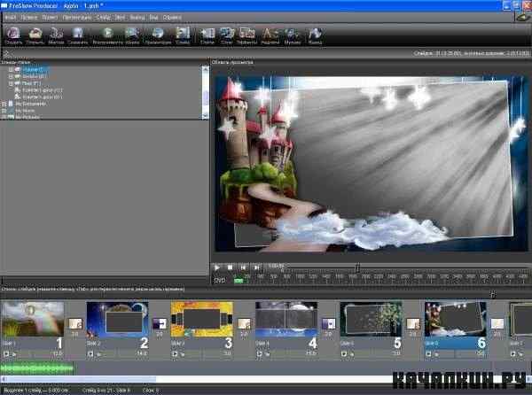The image size is (532, 395).
Task: Stop the preview playback
Action: (x=230, y=267)
